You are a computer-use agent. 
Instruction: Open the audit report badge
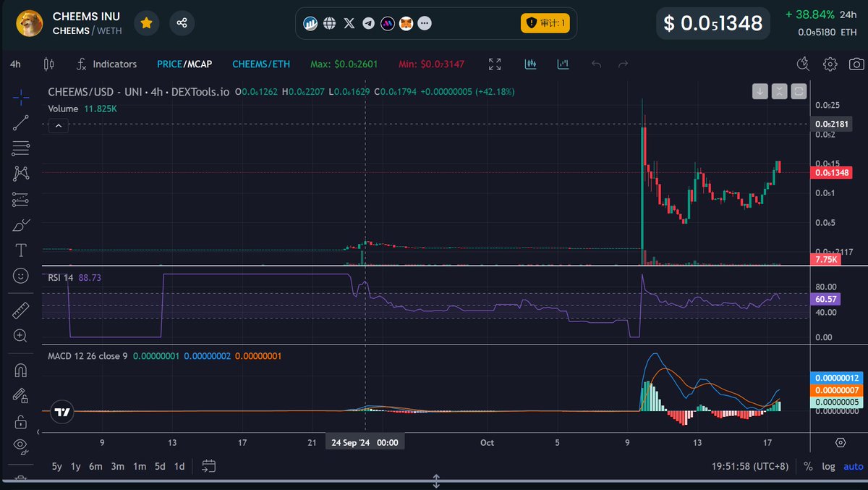coord(546,23)
